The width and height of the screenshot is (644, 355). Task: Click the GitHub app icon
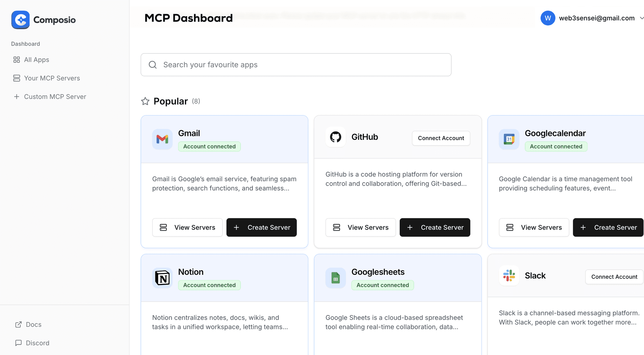click(x=335, y=137)
